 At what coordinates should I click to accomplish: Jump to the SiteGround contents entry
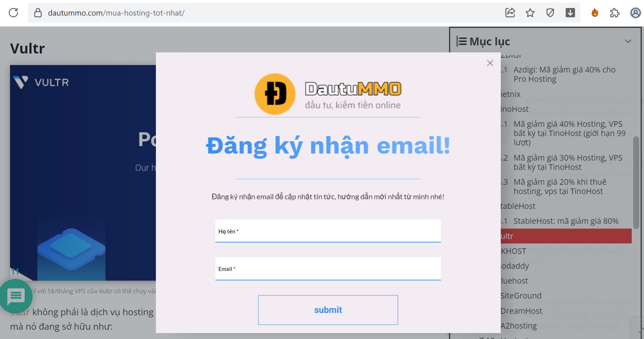(521, 296)
